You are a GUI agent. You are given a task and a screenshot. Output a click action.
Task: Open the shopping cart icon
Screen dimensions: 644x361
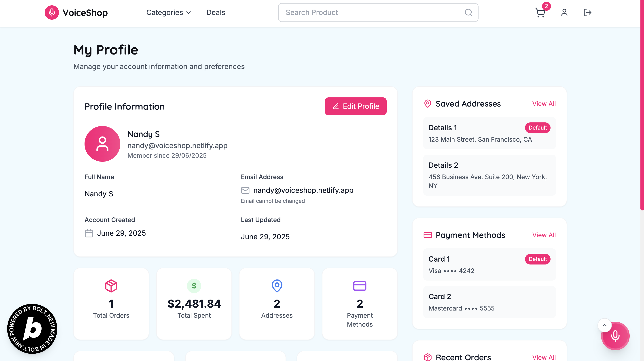tap(540, 13)
